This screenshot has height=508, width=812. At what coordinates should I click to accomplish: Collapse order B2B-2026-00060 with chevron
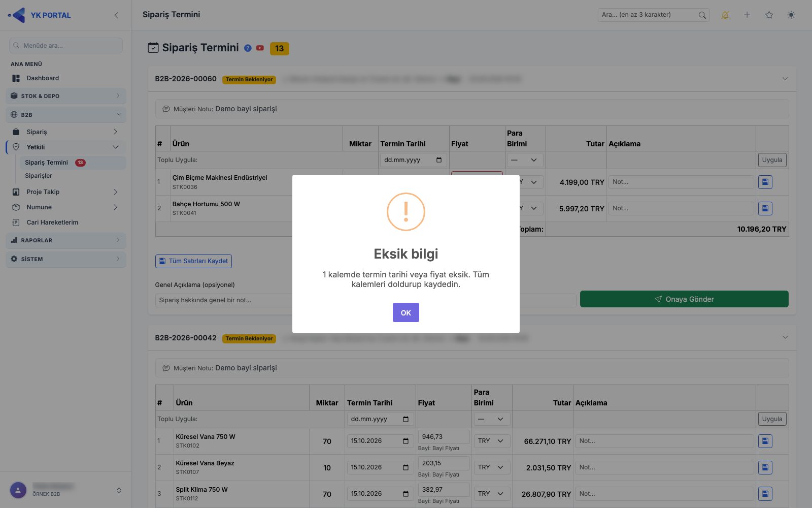785,79
